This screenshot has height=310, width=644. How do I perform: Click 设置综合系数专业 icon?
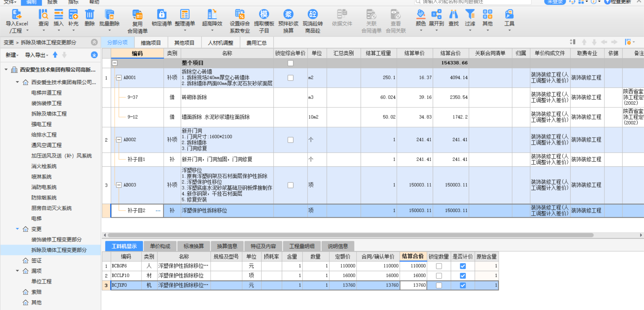point(239,14)
